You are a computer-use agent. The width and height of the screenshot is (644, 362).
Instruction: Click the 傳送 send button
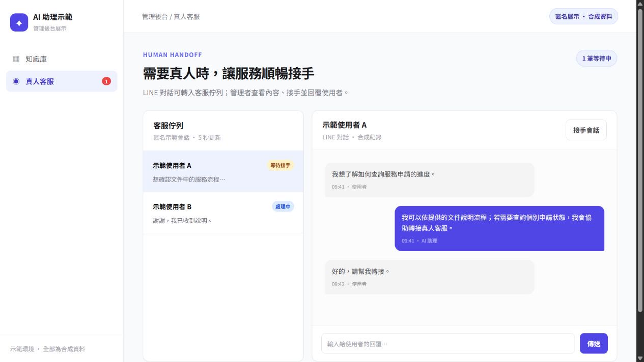coord(594,344)
